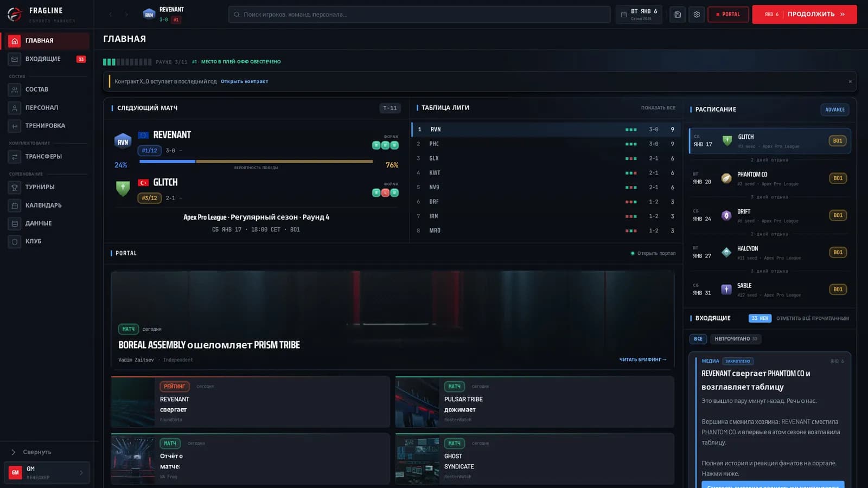
Task: Open the Pulsar Tribe news card
Action: coord(535,402)
